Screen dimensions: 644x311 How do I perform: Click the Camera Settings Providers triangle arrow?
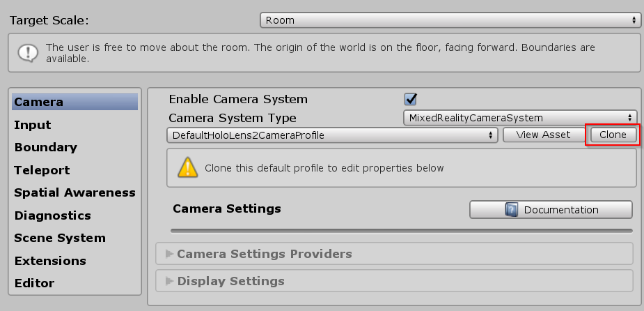point(169,254)
